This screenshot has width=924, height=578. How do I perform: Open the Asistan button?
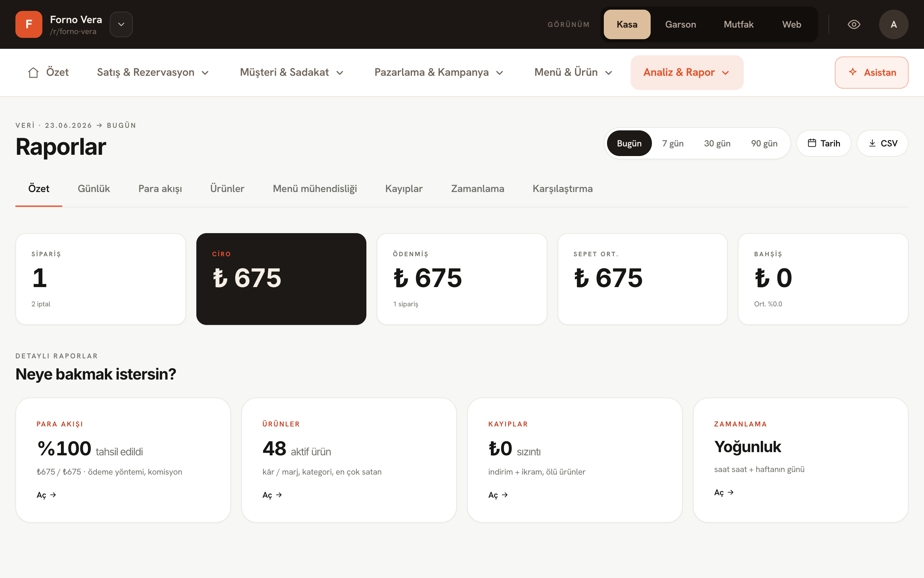coord(871,72)
